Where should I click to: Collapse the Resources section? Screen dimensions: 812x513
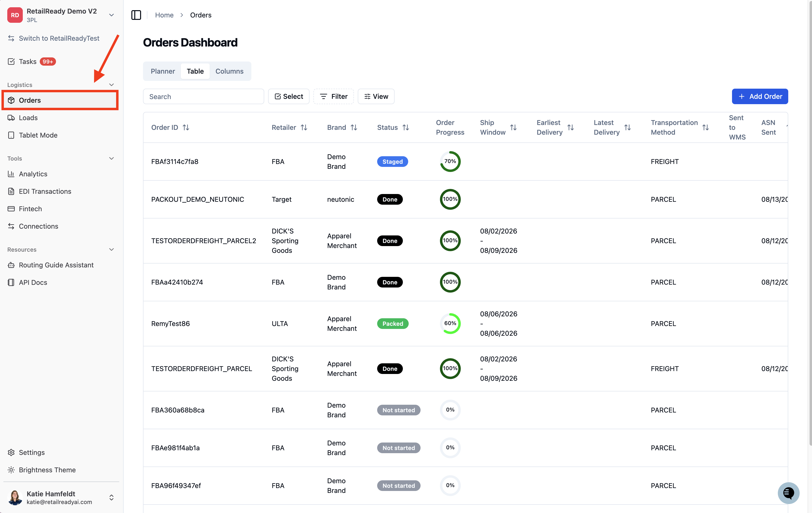(111, 249)
